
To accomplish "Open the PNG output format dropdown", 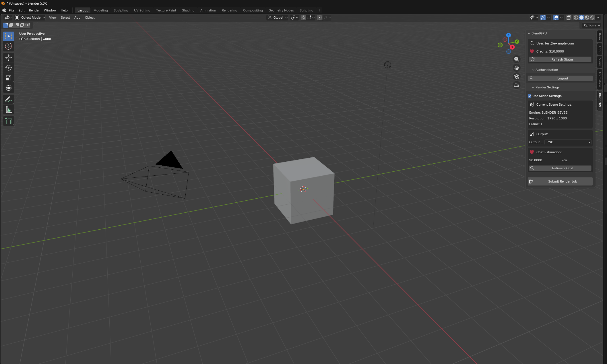I will coord(568,142).
